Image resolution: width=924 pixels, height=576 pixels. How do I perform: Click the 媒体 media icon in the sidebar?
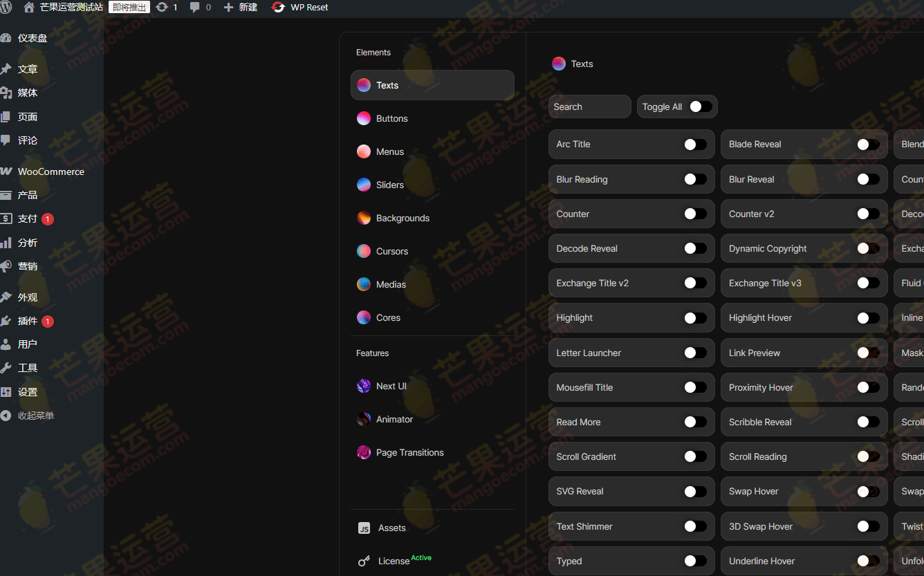point(6,93)
